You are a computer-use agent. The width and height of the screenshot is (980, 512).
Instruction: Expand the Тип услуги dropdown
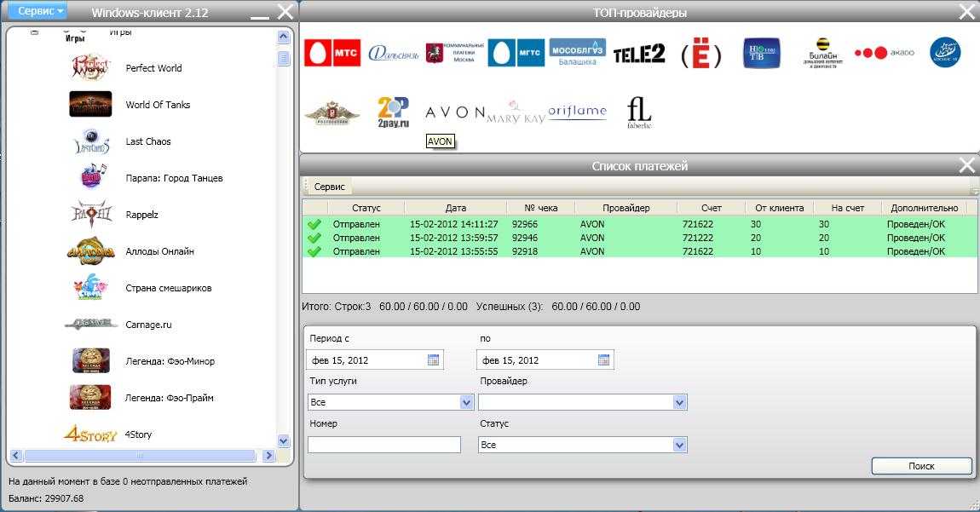(x=466, y=402)
